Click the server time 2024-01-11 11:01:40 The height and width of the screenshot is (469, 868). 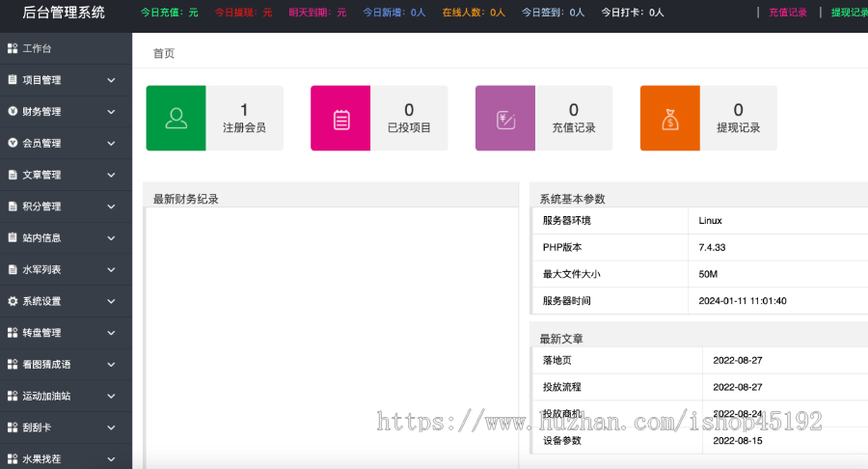(743, 301)
